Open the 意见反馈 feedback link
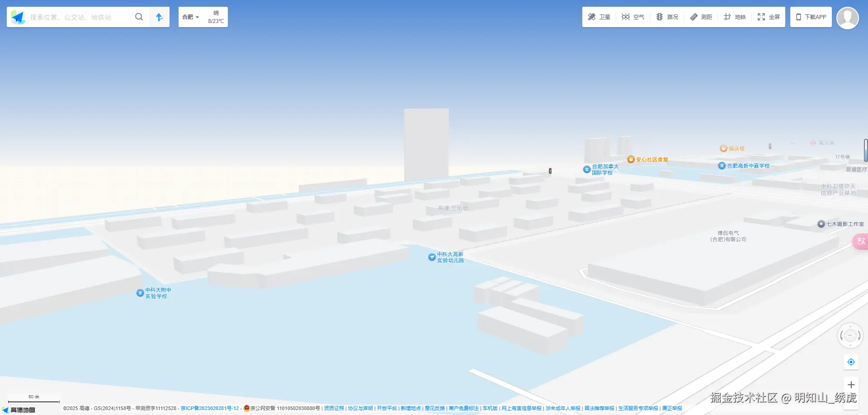The height and width of the screenshot is (415, 868). coord(434,408)
